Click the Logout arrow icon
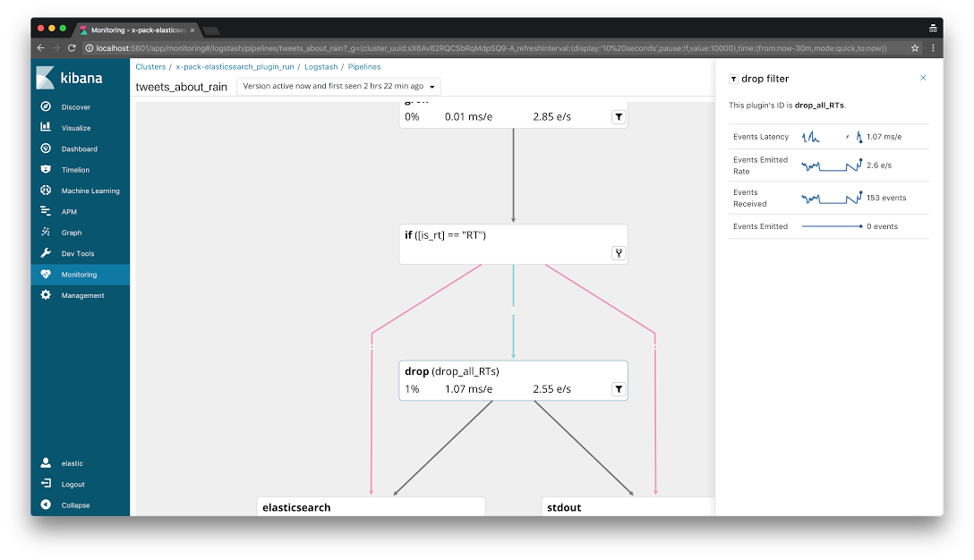This screenshot has width=974, height=560. (46, 484)
